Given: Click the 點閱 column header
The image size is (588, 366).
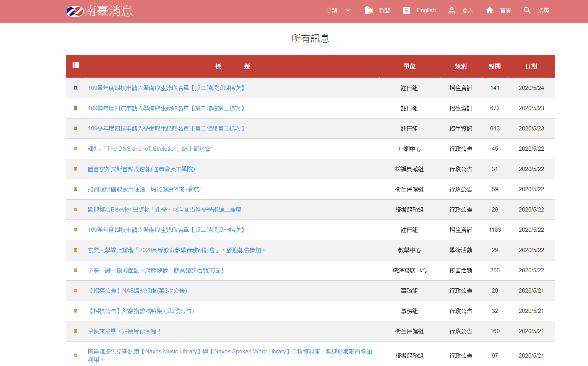Looking at the screenshot, I should (x=495, y=66).
